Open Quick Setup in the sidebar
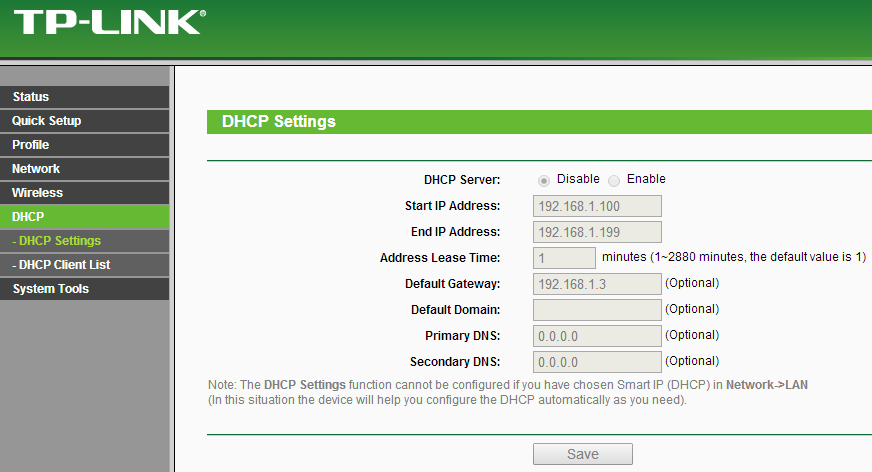This screenshot has width=872, height=472. (x=85, y=121)
